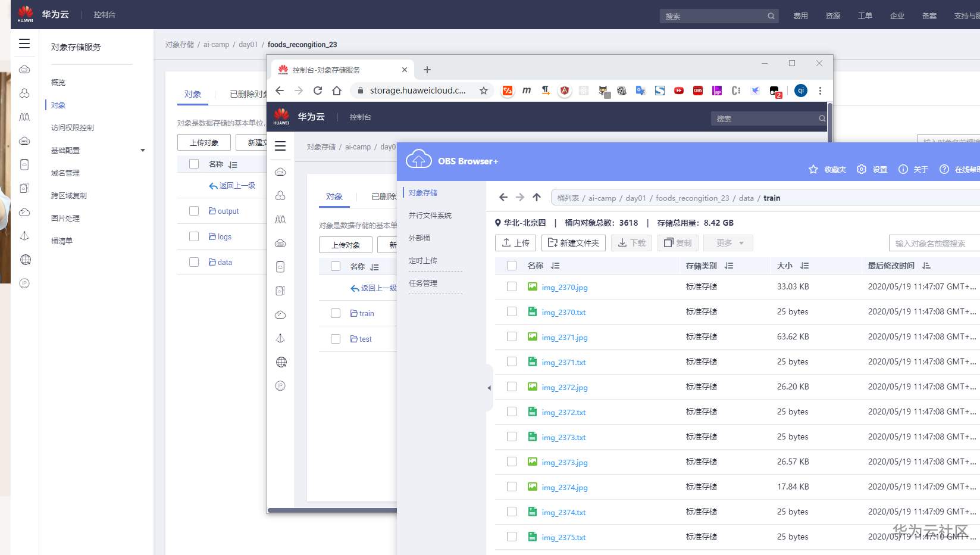980x555 pixels.
Task: Click the 上传 button in OBS Browser+
Action: click(516, 243)
